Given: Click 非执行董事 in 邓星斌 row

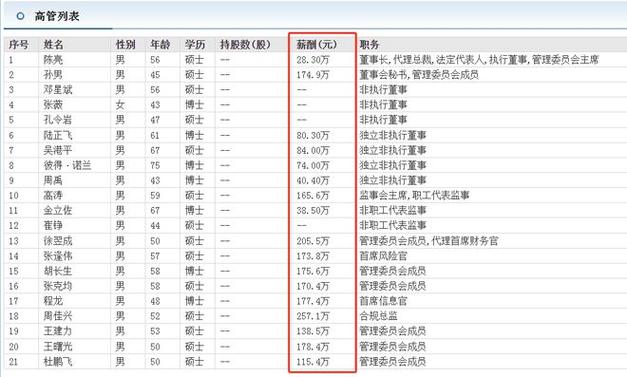Looking at the screenshot, I should coord(383,90).
